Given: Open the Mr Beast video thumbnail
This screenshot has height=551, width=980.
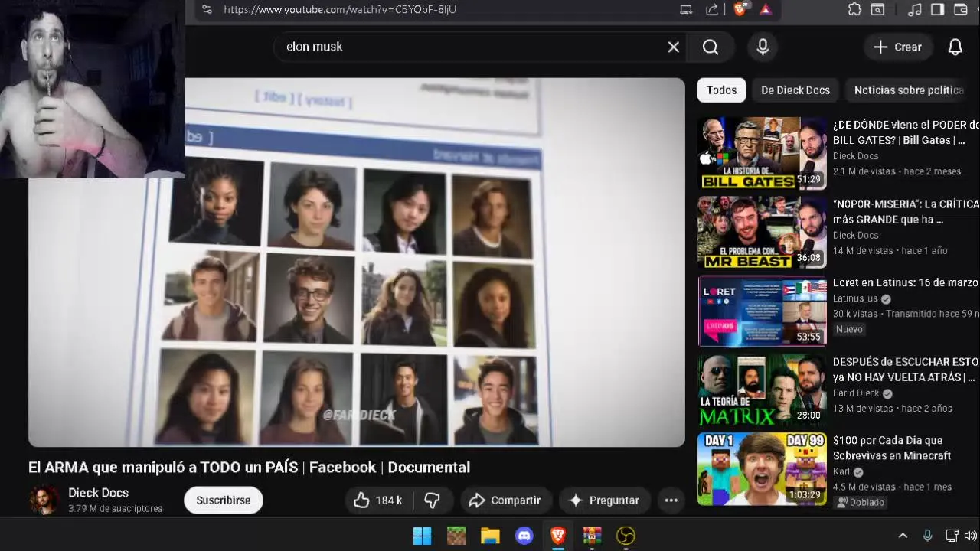Looking at the screenshot, I should 762,232.
